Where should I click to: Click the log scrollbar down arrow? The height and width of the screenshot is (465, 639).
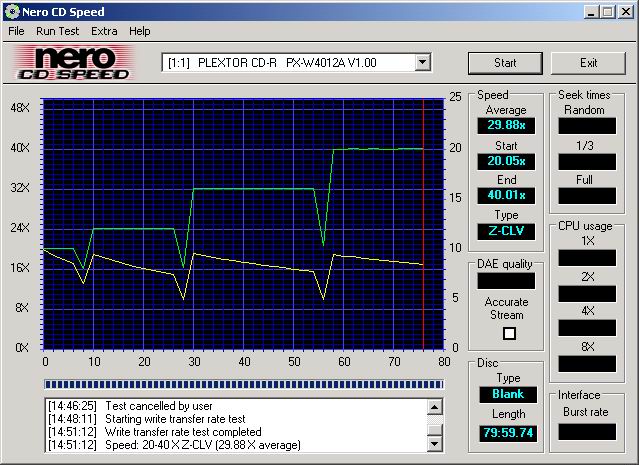point(434,443)
